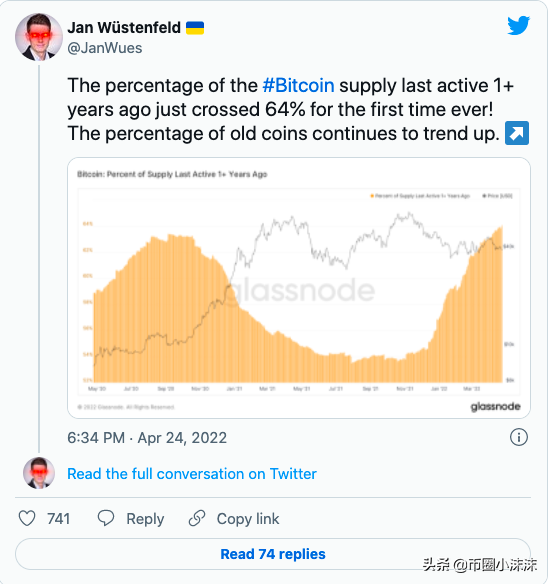549x584 pixels.
Task: Click the Jan Wüstenfeld display name
Action: (124, 28)
